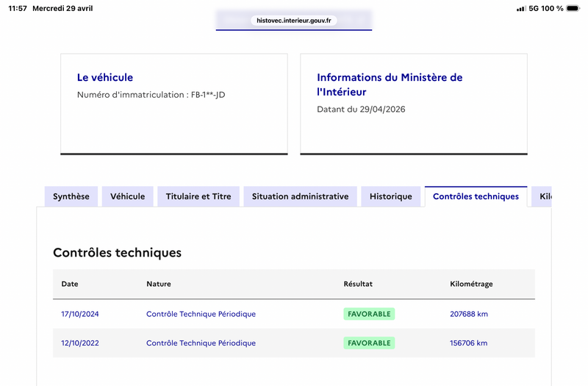This screenshot has height=386, width=588.
Task: Click the histovec.interieur.gouv.fr address bar
Action: pos(293,21)
